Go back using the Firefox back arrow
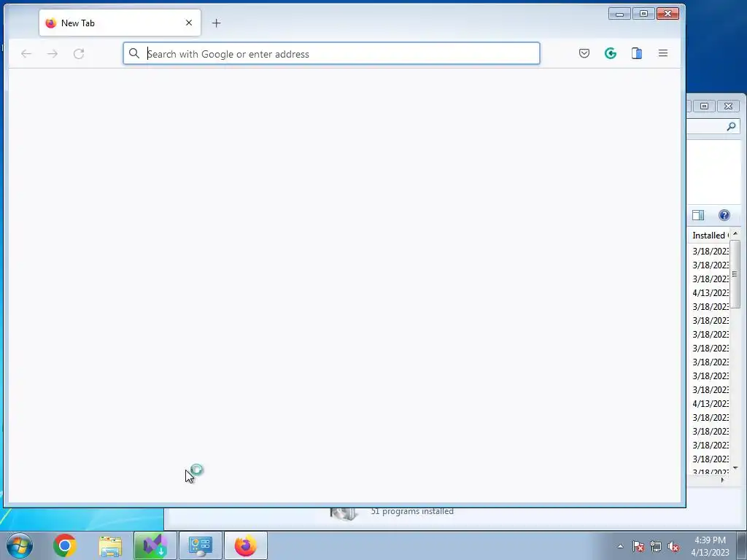This screenshot has width=747, height=560. coord(26,54)
